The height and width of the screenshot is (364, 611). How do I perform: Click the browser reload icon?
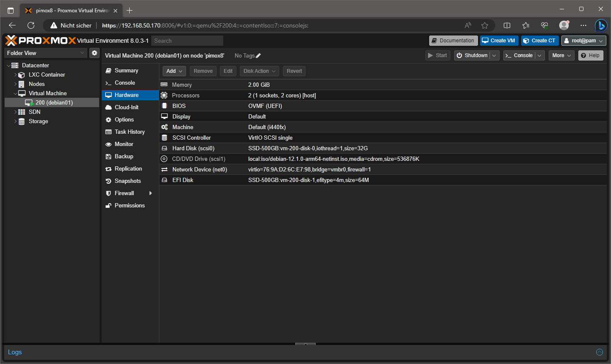click(31, 25)
